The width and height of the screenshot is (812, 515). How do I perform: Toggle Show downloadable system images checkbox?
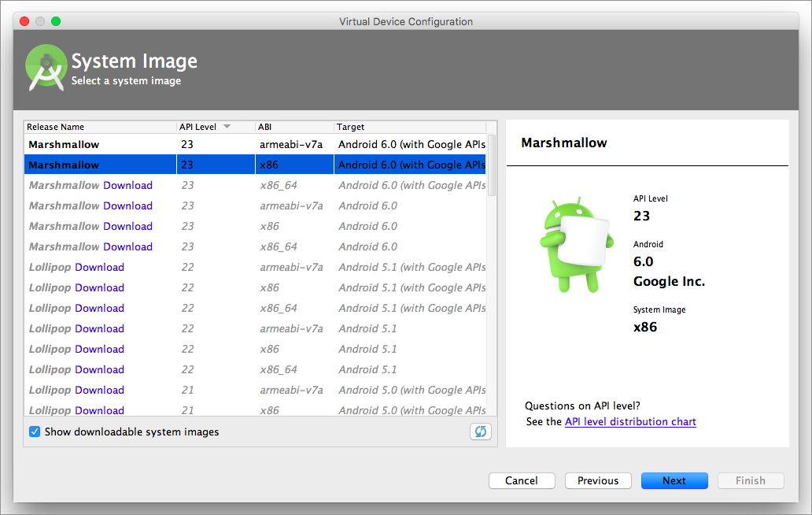(x=35, y=432)
